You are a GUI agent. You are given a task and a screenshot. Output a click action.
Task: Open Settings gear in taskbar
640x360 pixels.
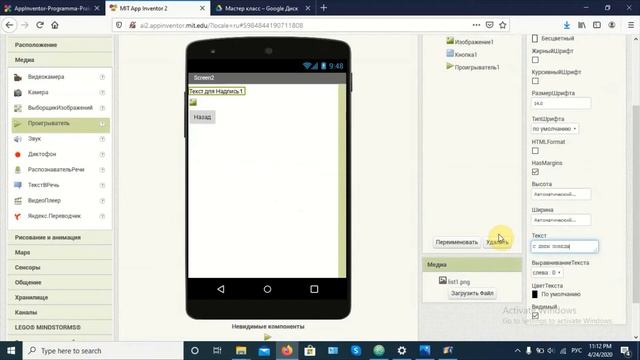(x=402, y=350)
